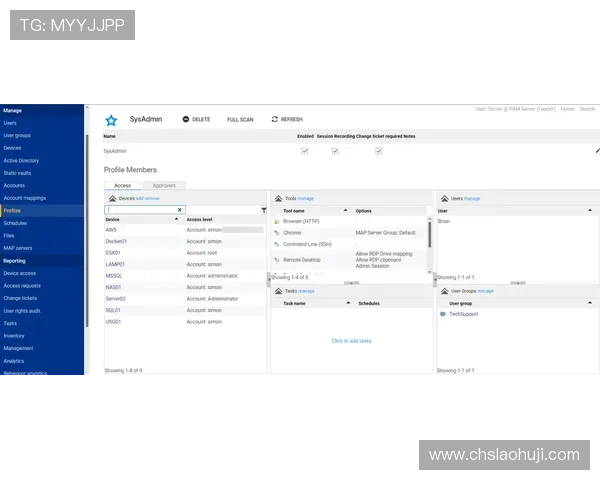Toggle the Enabled checkbox for SysAdmin

[304, 151]
